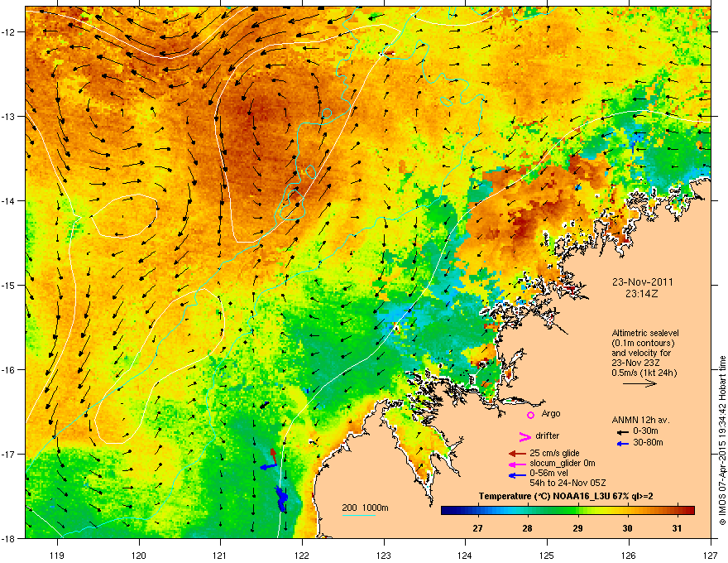728x563 pixels.
Task: Click the time label 23:14Z
Action: (641, 294)
